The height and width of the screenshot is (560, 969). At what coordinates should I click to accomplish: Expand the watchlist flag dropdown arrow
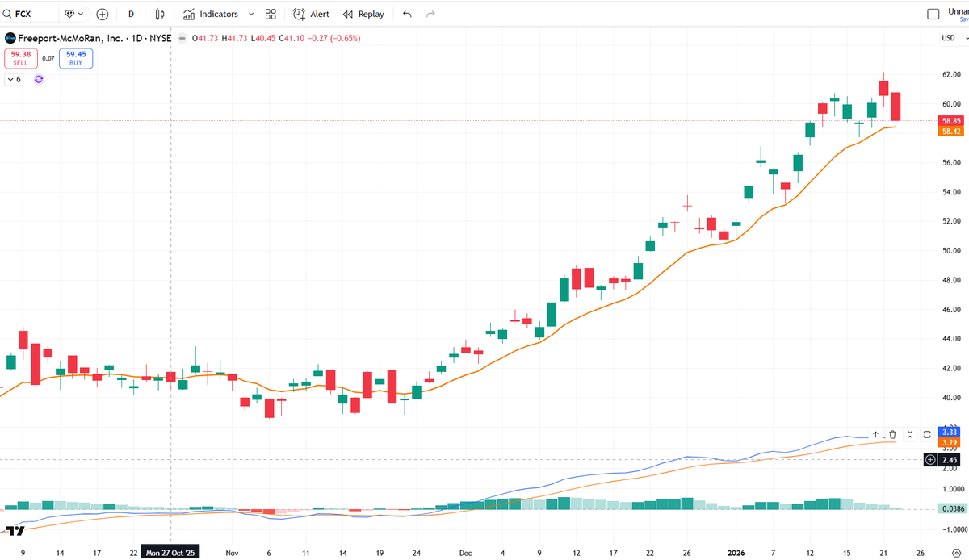point(80,14)
